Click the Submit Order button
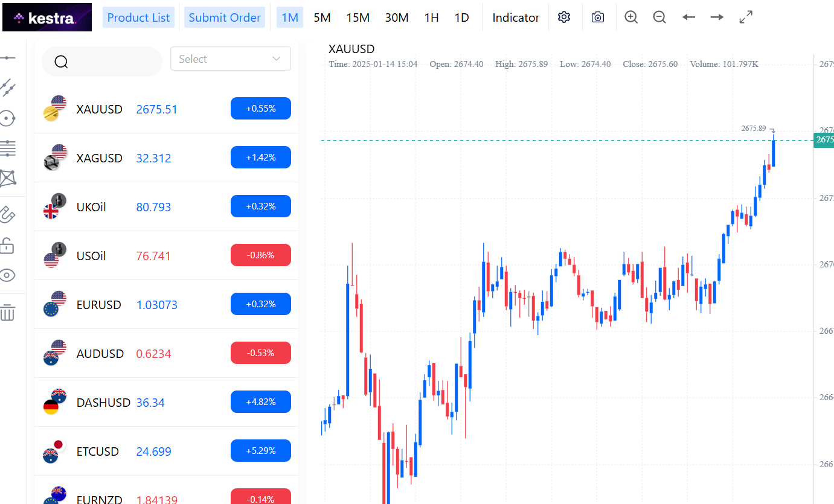This screenshot has height=504, width=834. tap(225, 18)
